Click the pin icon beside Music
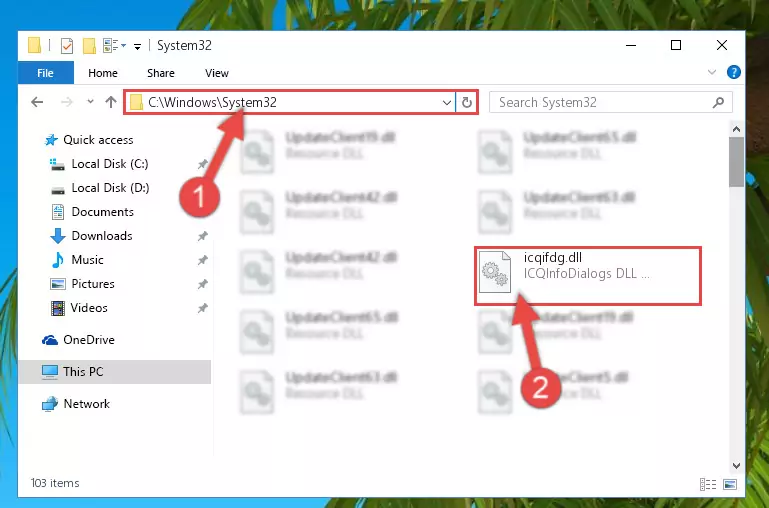The height and width of the screenshot is (508, 769). [202, 260]
